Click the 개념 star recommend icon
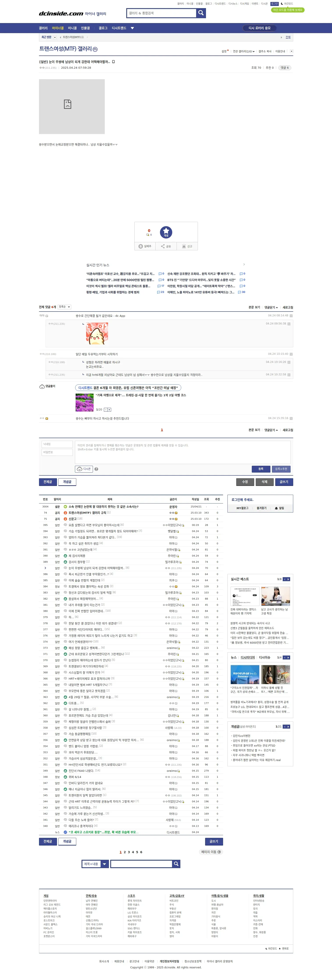 pos(166,232)
